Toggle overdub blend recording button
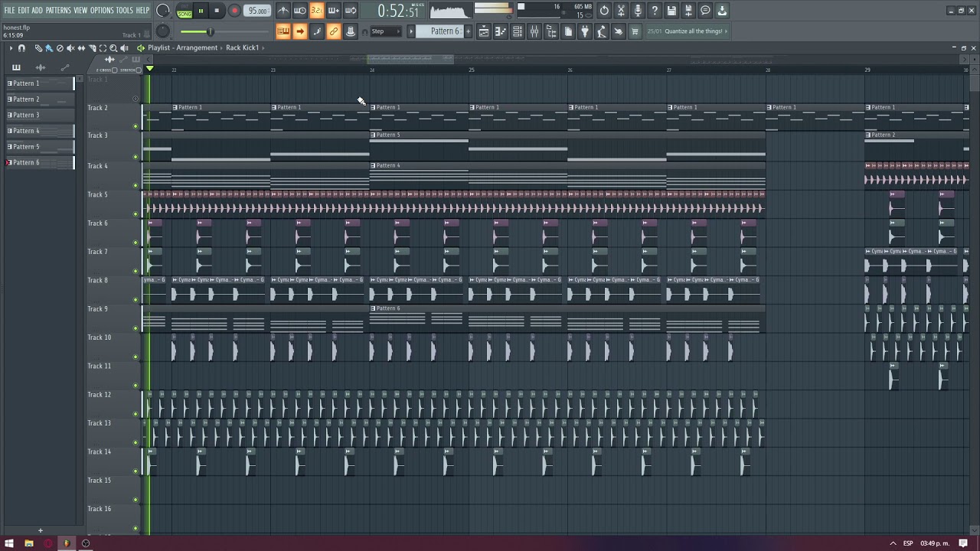Screen dimensions: 980x551 [x=334, y=11]
